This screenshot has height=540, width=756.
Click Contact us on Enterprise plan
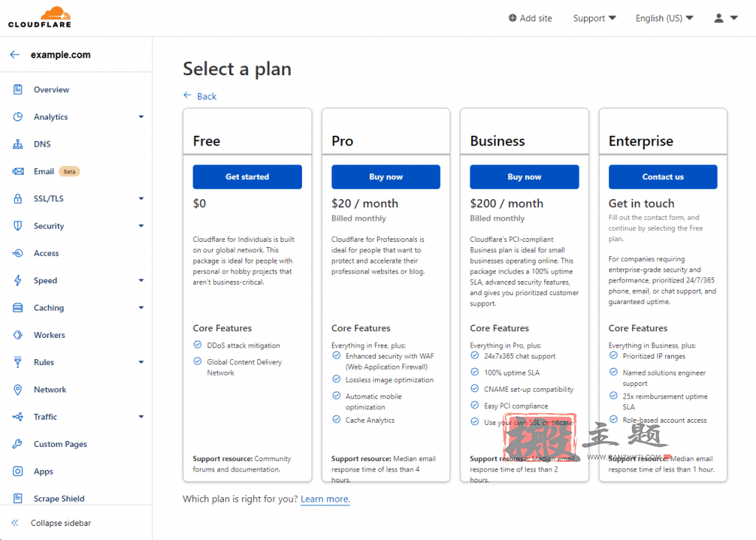[663, 177]
